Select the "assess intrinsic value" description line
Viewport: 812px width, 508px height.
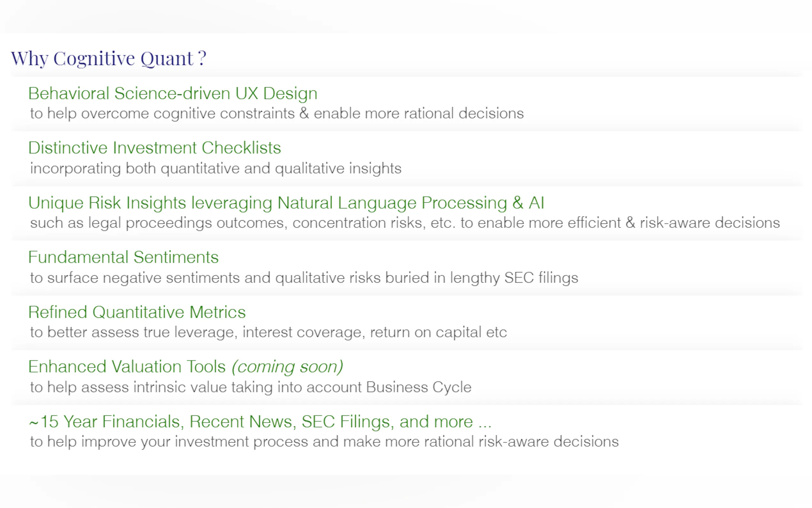250,387
